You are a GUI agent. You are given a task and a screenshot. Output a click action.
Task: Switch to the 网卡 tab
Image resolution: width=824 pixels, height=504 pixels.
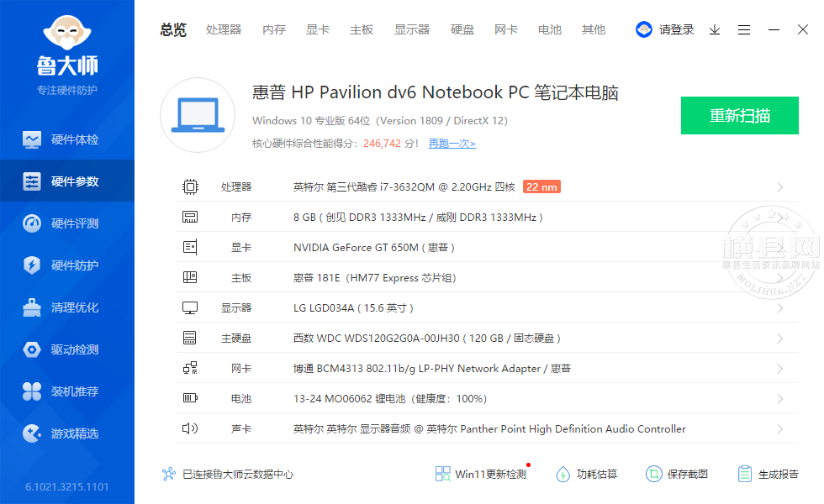506,30
